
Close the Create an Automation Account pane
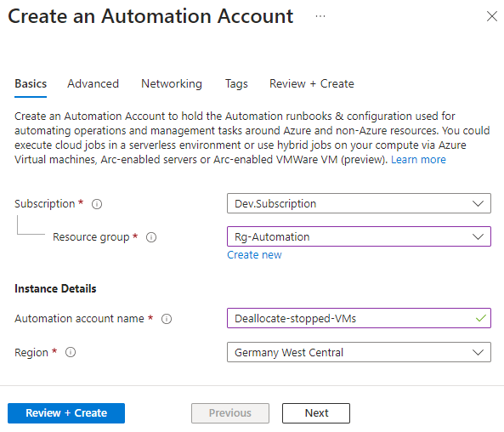click(x=492, y=16)
